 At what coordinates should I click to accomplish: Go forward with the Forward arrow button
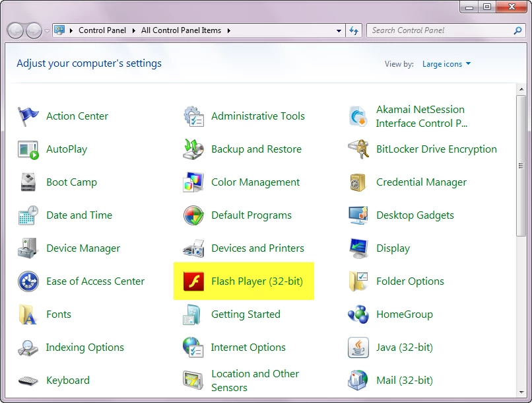coord(34,30)
